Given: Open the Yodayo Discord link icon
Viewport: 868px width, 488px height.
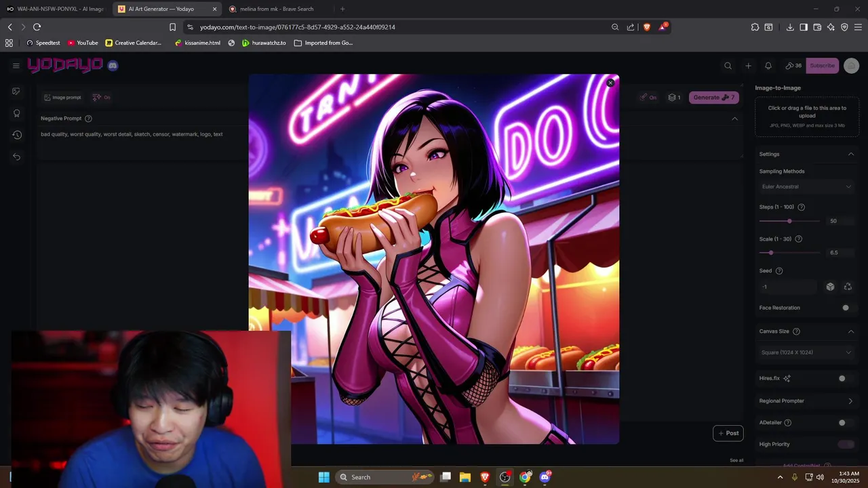Looking at the screenshot, I should click(x=113, y=66).
